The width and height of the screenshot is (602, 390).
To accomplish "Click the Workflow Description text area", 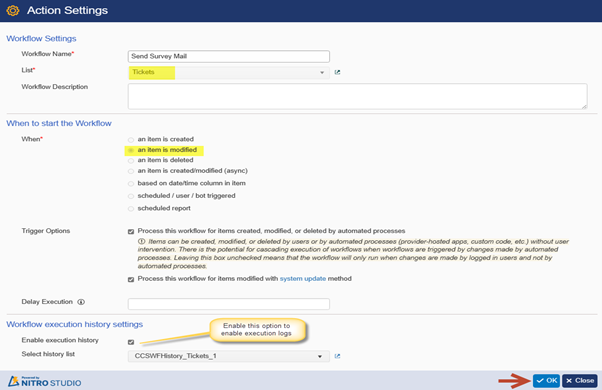I will pos(357,96).
